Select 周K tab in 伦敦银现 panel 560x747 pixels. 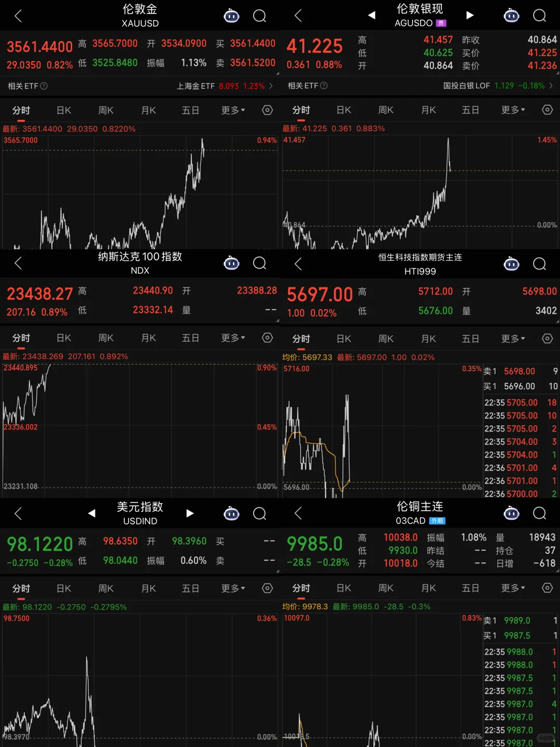coord(386,109)
